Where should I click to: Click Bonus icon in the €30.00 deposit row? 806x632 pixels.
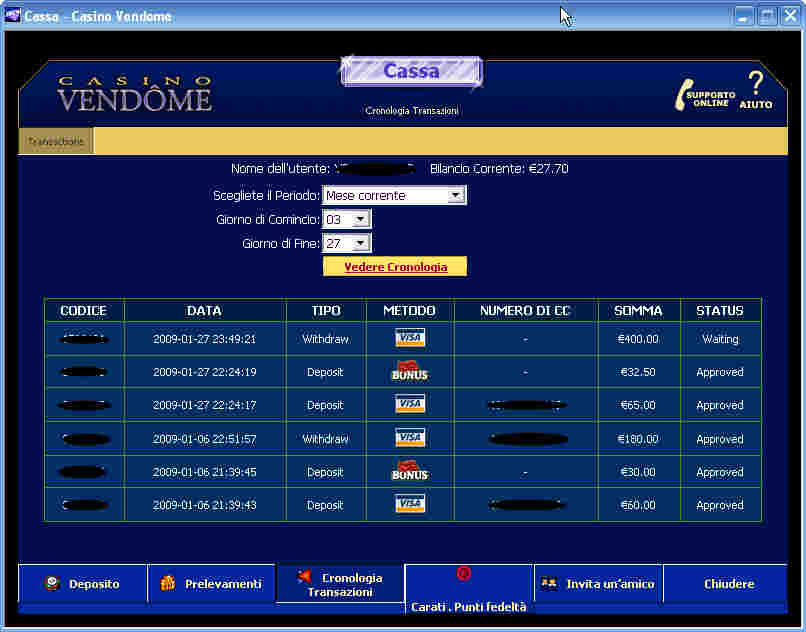410,471
